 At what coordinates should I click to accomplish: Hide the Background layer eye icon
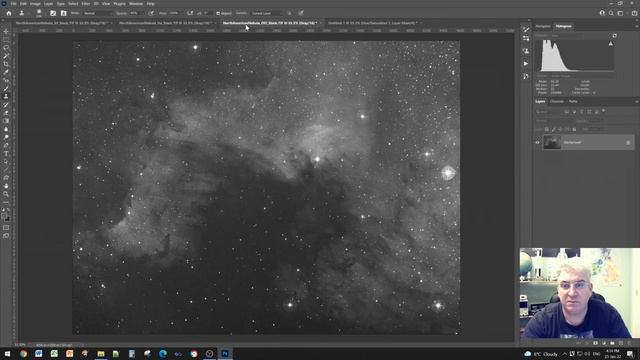538,142
